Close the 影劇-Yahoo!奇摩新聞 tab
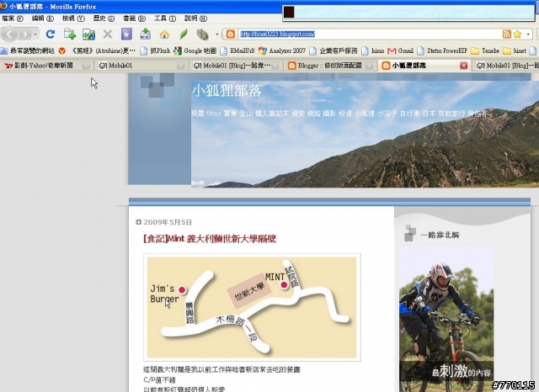 pos(86,66)
